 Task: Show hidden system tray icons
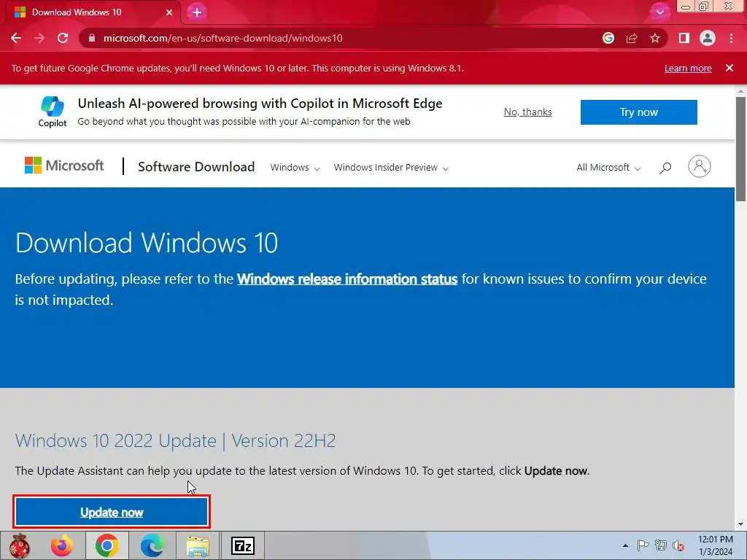point(625,545)
